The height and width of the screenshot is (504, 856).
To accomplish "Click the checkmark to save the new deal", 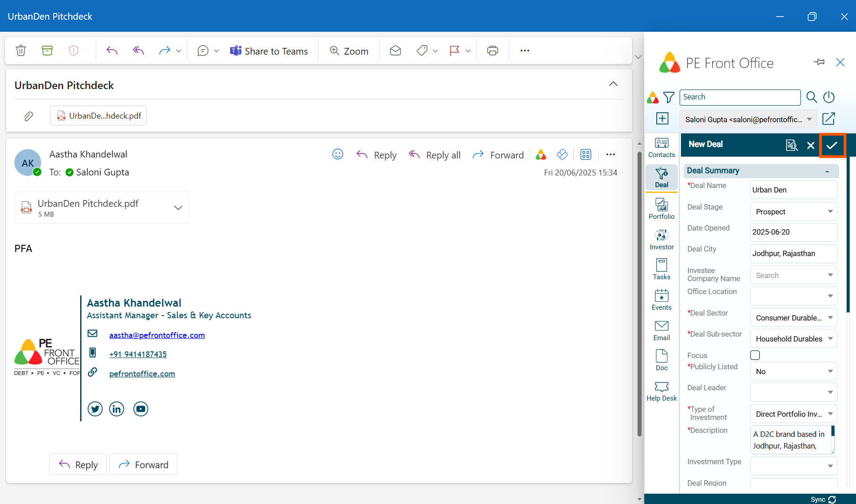I will point(832,145).
